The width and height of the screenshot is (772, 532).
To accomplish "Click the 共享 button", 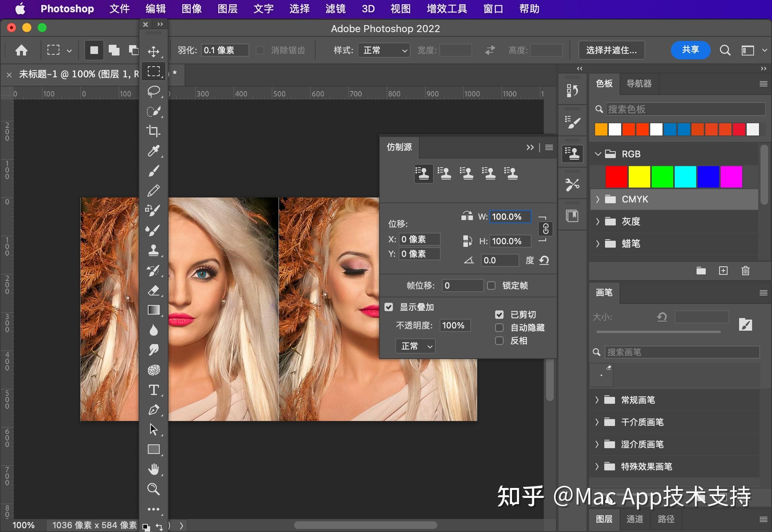I will [690, 50].
